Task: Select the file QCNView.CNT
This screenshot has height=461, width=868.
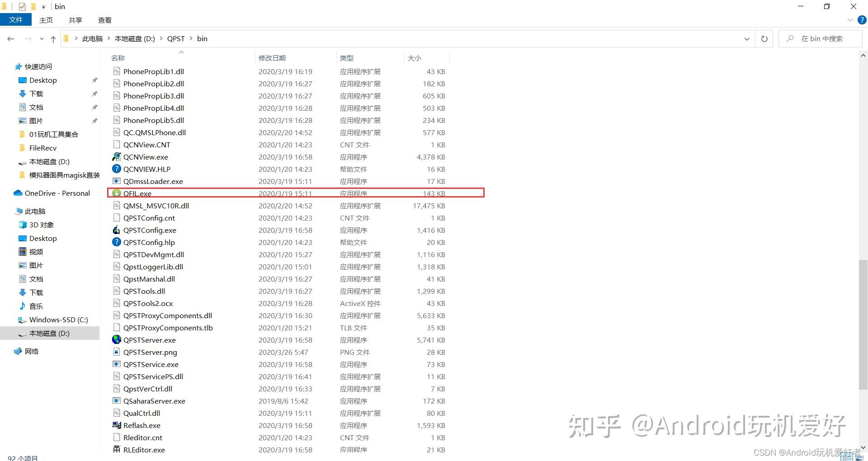Action: 147,145
